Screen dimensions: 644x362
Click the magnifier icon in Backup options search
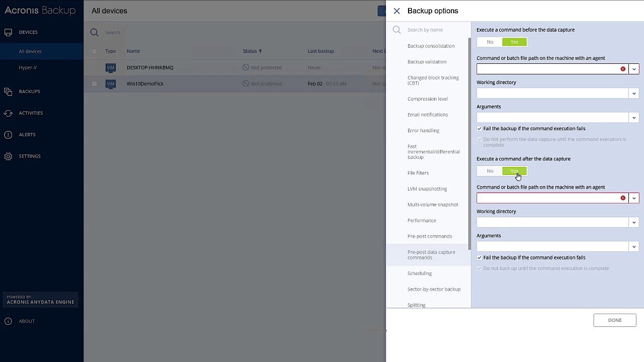point(397,30)
